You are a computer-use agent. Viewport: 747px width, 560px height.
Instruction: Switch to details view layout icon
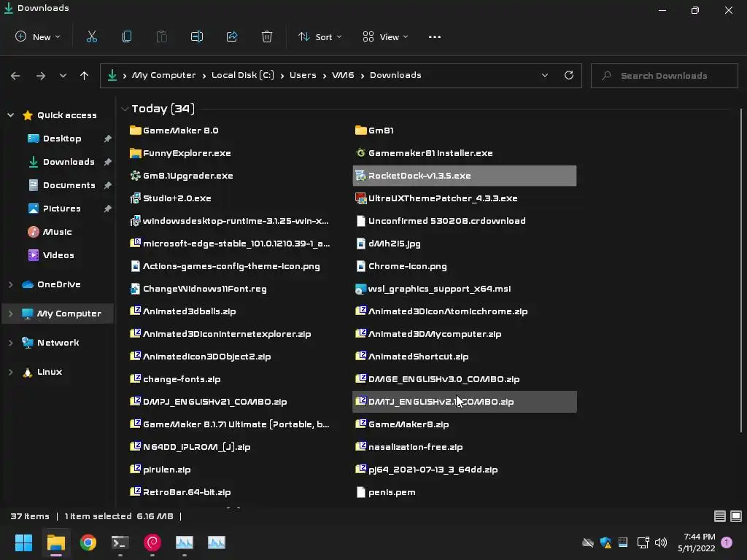[x=720, y=516]
